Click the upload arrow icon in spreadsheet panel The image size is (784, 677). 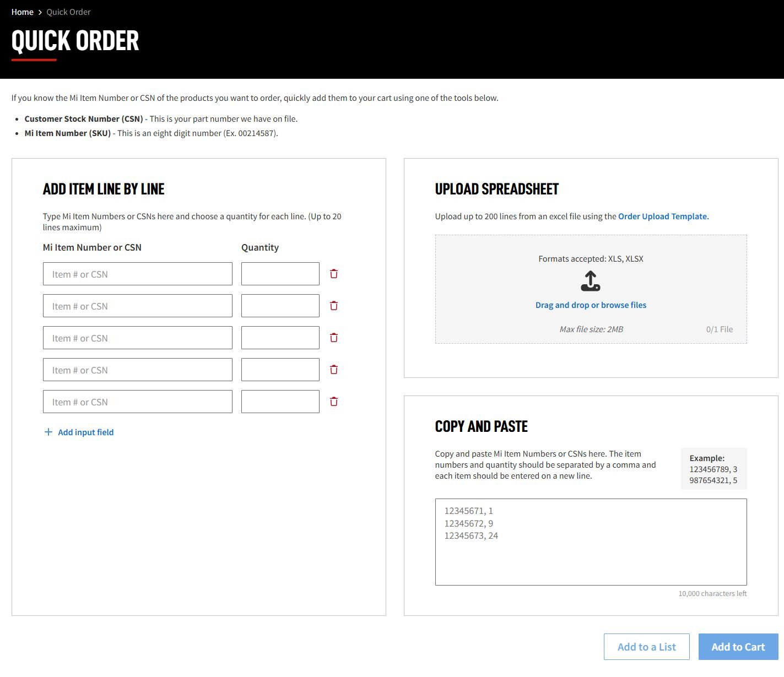coord(591,281)
